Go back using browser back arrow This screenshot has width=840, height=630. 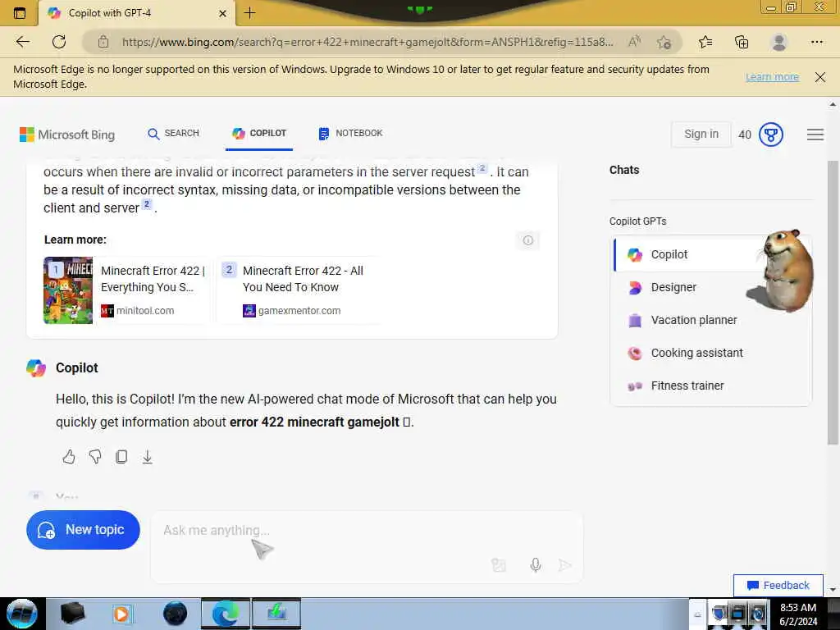click(x=22, y=42)
